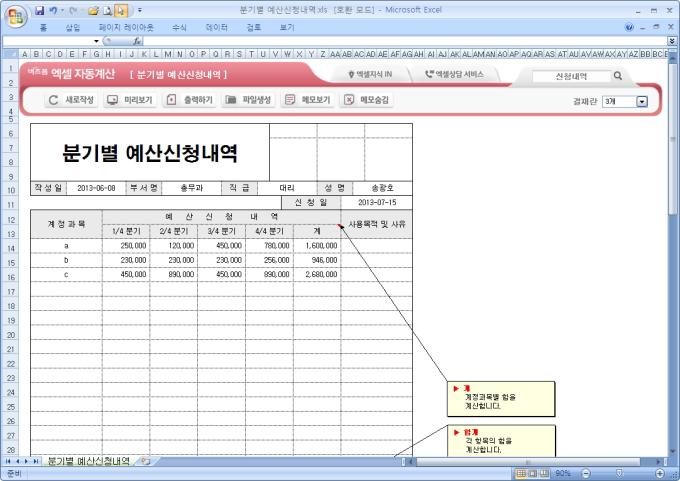
Task: Open the 삽입 ribbon tab
Action: click(73, 28)
